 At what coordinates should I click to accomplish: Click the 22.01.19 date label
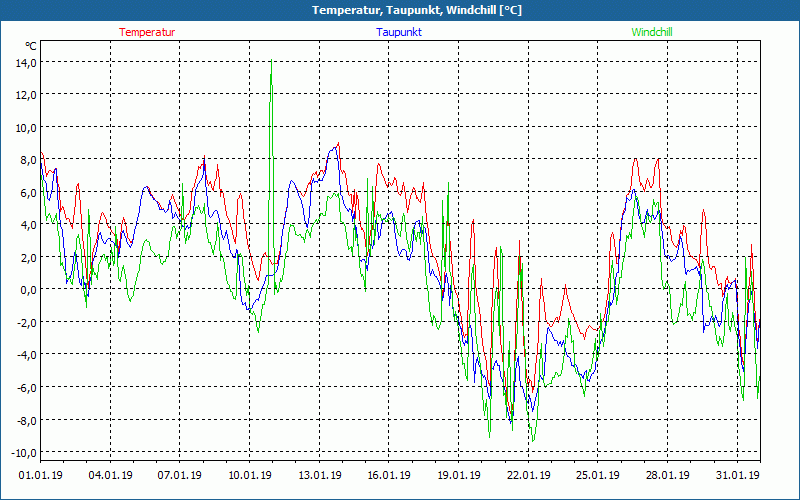click(x=529, y=475)
